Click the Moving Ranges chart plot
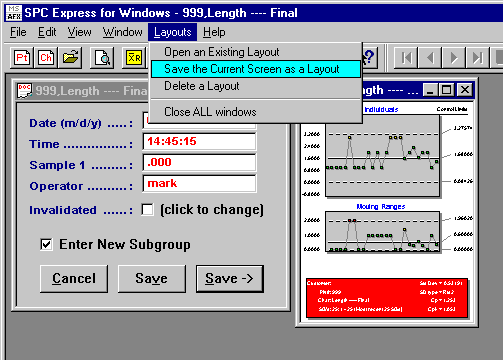The height and width of the screenshot is (360, 503). coord(383,231)
